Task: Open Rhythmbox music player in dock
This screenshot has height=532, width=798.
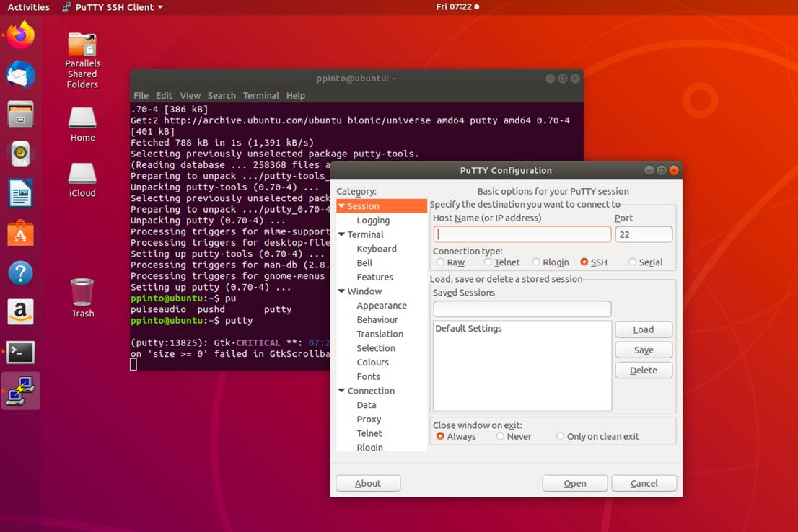Action: tap(21, 154)
